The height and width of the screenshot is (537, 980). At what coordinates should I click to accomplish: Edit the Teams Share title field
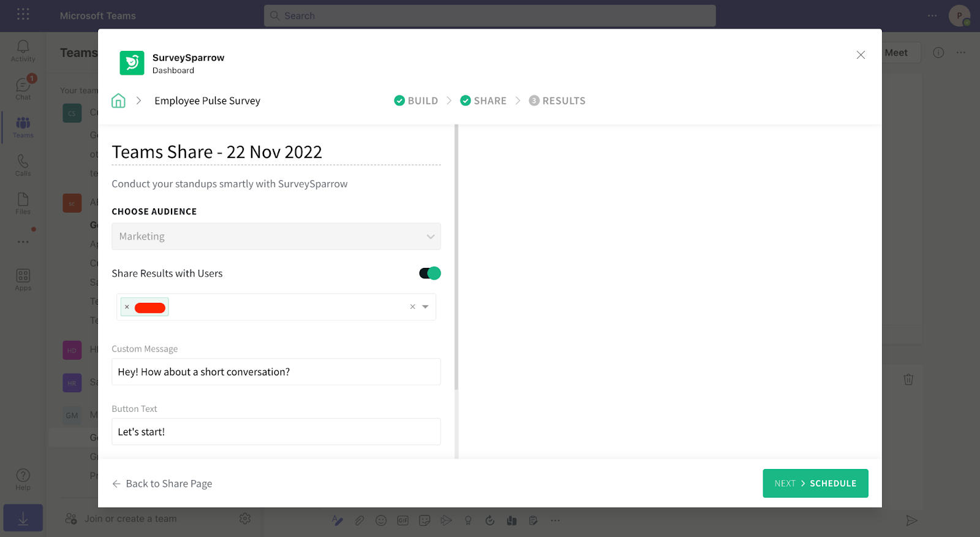(276, 152)
